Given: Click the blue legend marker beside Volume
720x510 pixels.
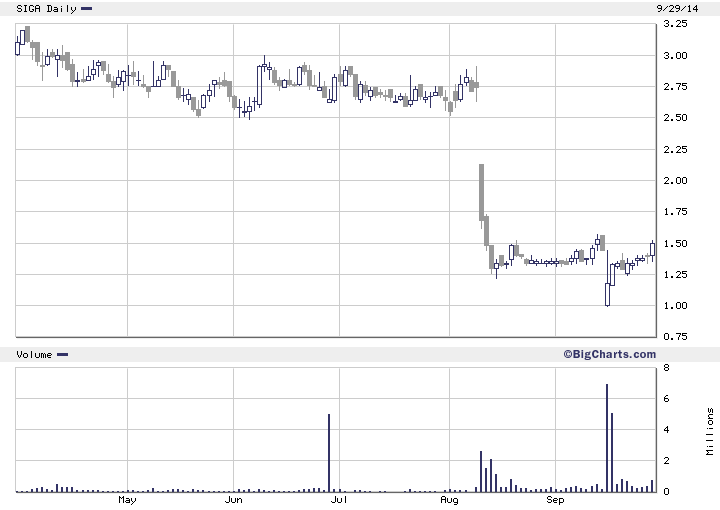Looking at the screenshot, I should (62, 354).
